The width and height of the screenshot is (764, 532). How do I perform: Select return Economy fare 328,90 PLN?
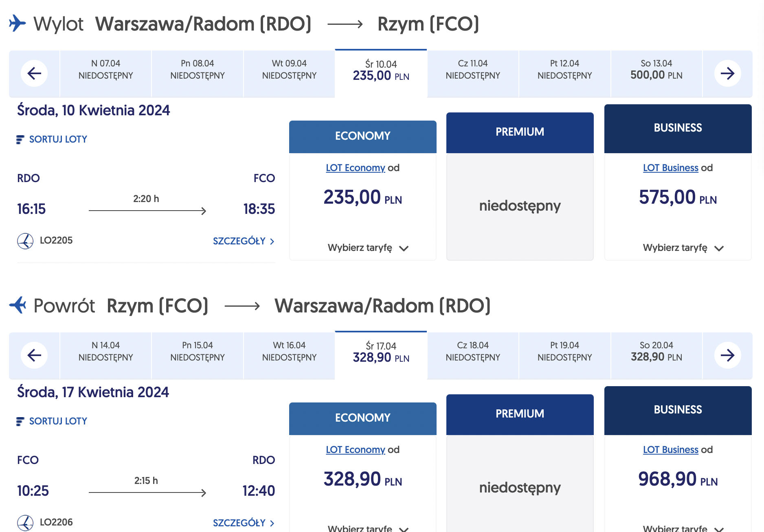363,479
